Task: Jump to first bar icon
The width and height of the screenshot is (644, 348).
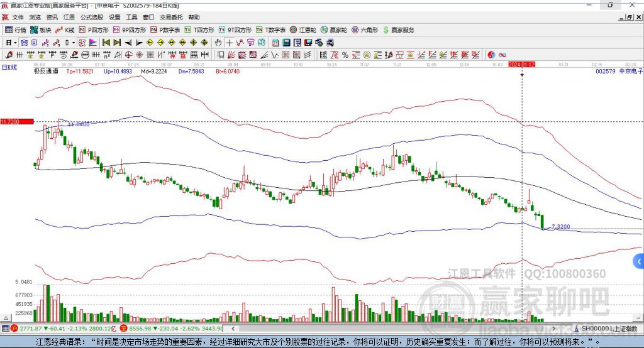Action: [x=106, y=43]
